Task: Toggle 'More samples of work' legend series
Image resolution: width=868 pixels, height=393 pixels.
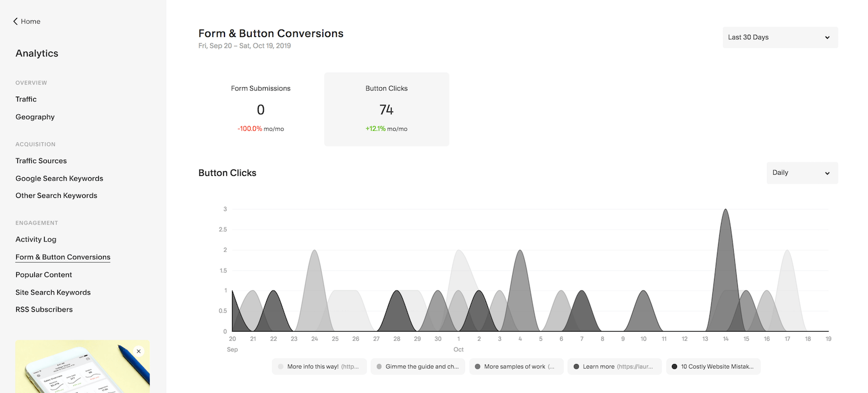Action: point(516,366)
